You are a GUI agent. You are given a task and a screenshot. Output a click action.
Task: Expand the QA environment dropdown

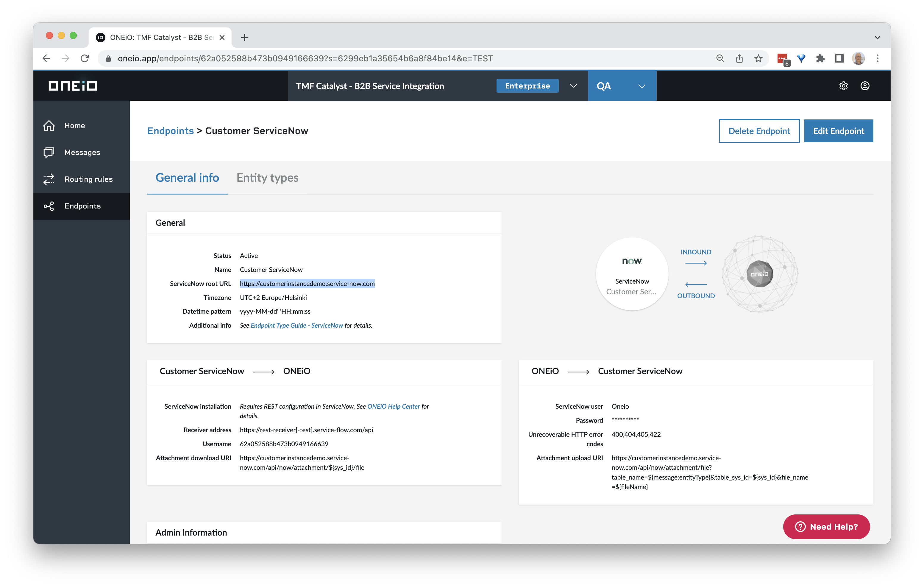pos(642,86)
